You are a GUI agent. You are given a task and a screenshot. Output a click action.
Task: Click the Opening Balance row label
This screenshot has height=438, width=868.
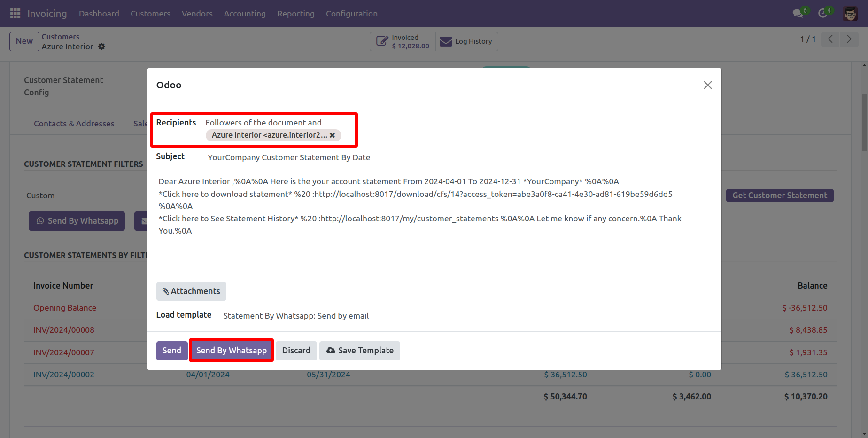65,308
